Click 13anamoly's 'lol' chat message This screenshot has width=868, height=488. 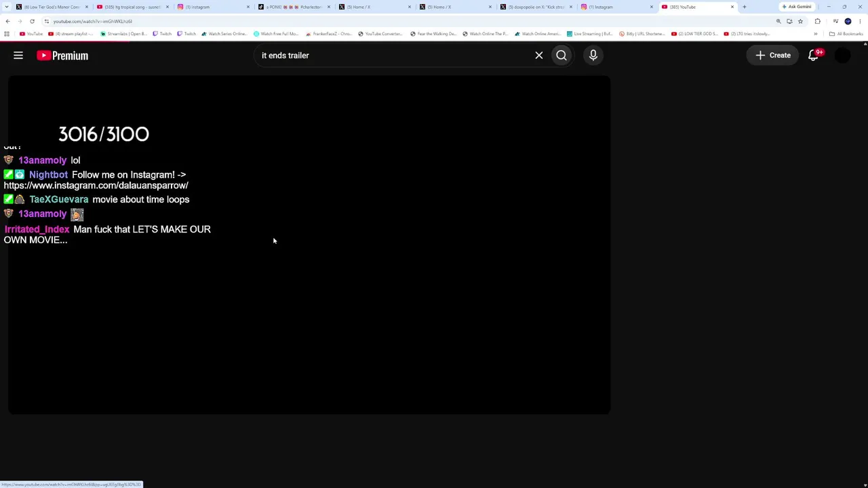(75, 161)
